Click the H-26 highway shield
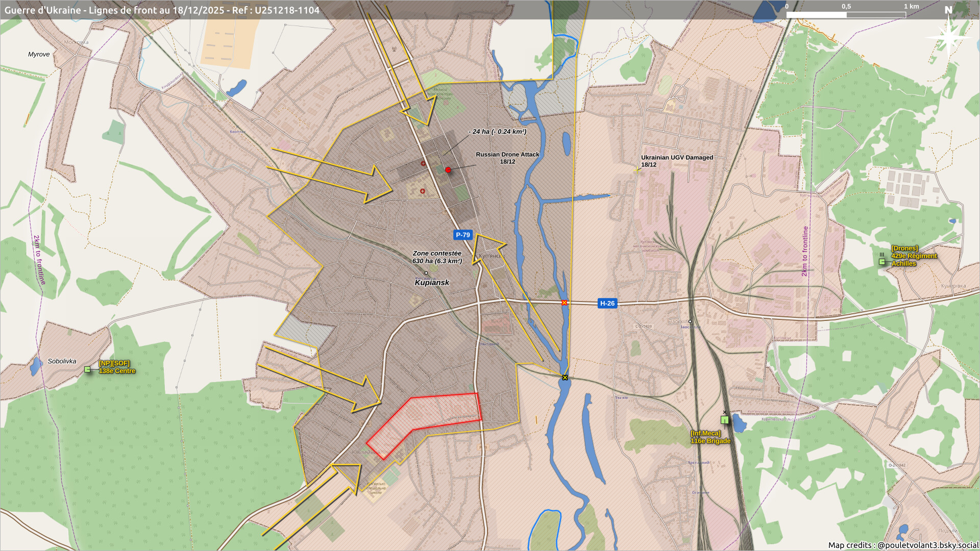Viewport: 980px width, 551px height. coord(607,303)
